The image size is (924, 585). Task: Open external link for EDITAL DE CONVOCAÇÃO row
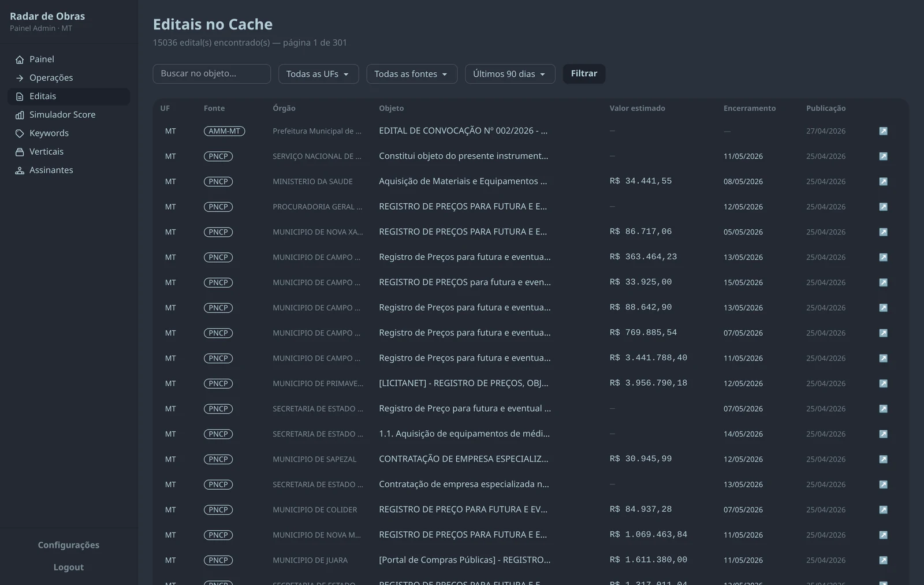883,131
